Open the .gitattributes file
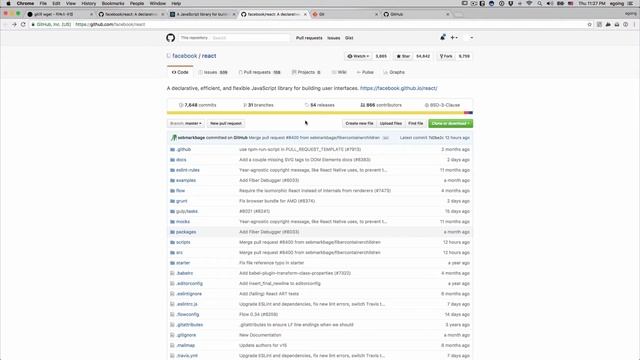Viewport: 640px width, 360px height. (x=189, y=324)
